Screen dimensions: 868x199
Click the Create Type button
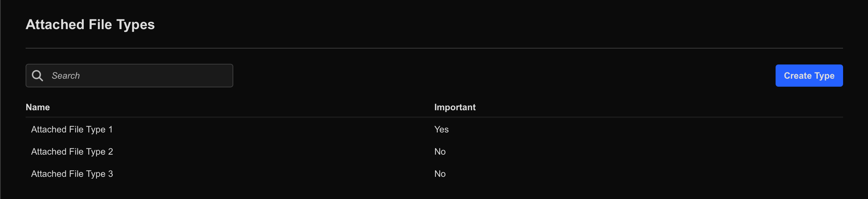click(809, 76)
